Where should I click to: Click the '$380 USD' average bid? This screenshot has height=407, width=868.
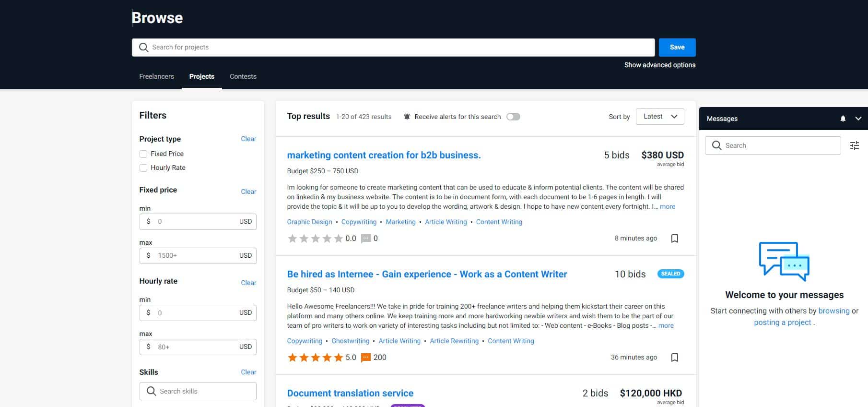(663, 155)
